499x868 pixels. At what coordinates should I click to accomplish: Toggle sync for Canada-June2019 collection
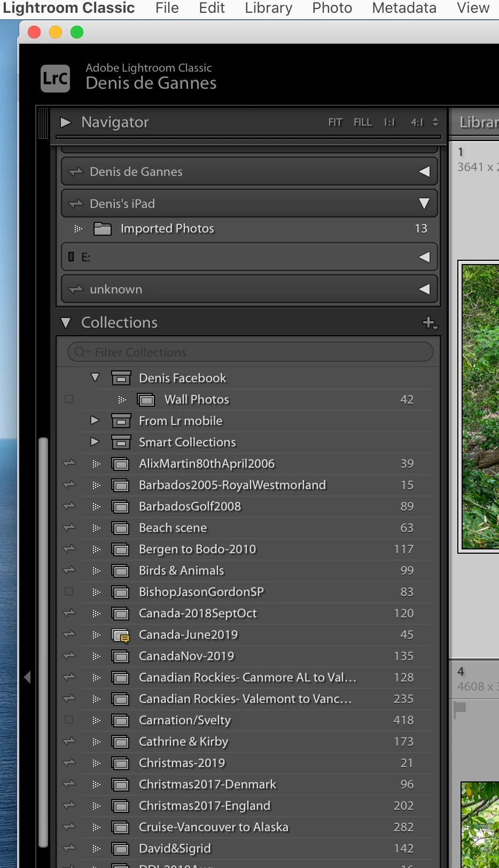pos(69,634)
